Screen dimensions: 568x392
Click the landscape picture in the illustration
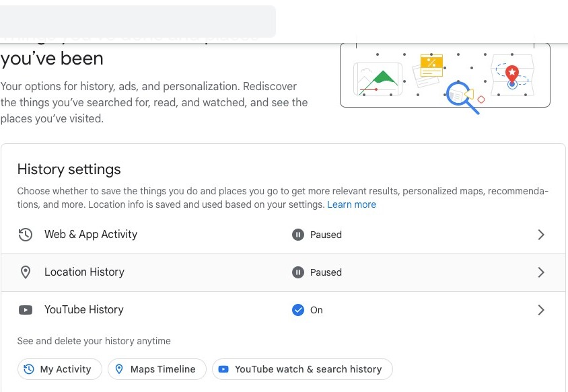tap(377, 79)
